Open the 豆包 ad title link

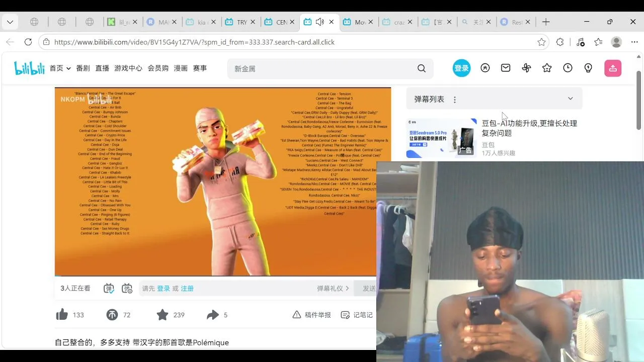point(529,128)
